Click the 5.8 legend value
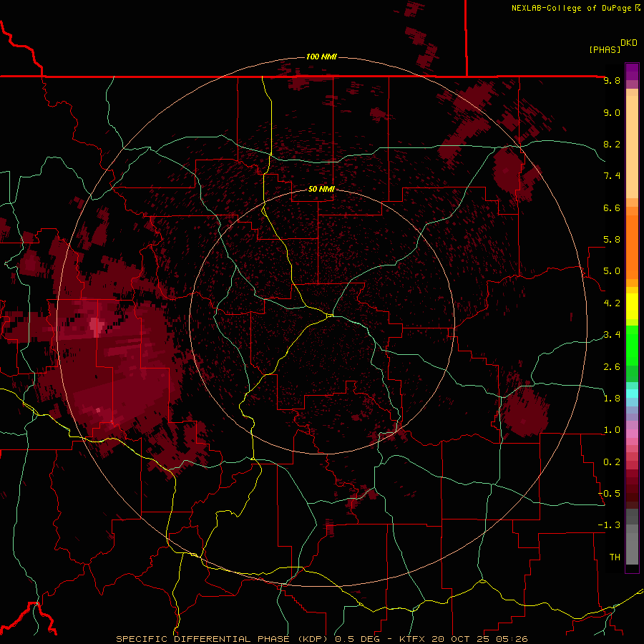The image size is (644, 644). (612, 240)
